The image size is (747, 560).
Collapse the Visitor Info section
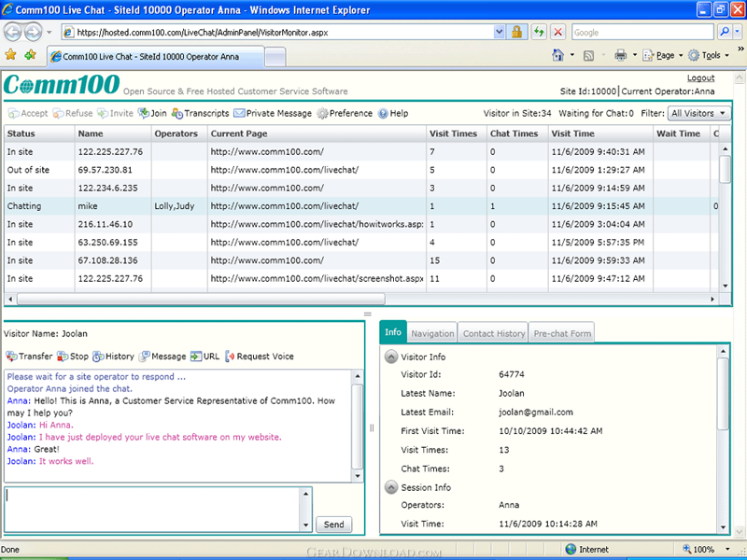pos(391,357)
